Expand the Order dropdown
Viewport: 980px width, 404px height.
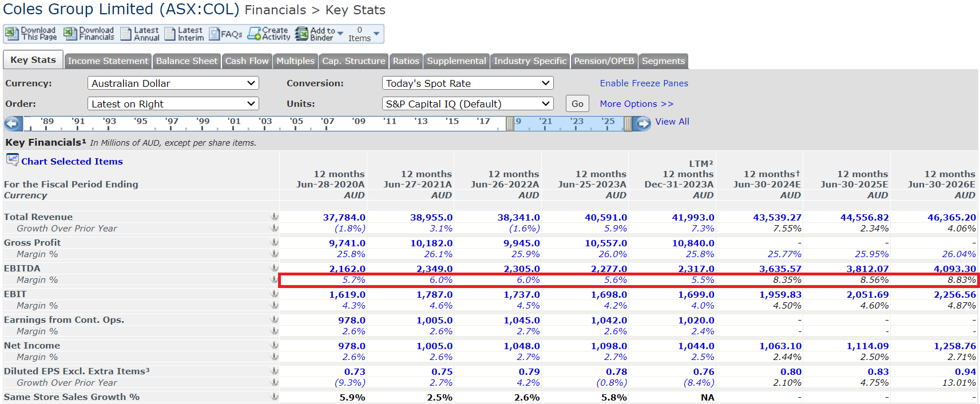tap(173, 104)
